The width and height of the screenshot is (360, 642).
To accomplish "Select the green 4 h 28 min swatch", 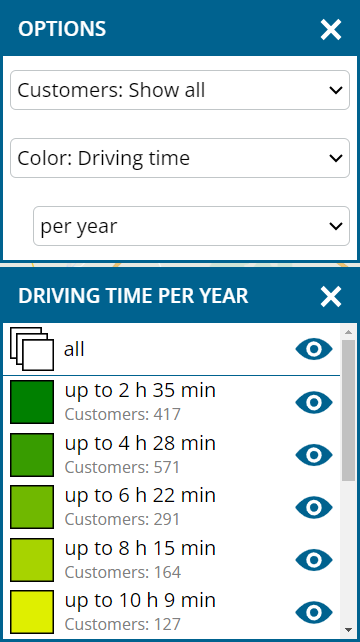I will click(32, 454).
